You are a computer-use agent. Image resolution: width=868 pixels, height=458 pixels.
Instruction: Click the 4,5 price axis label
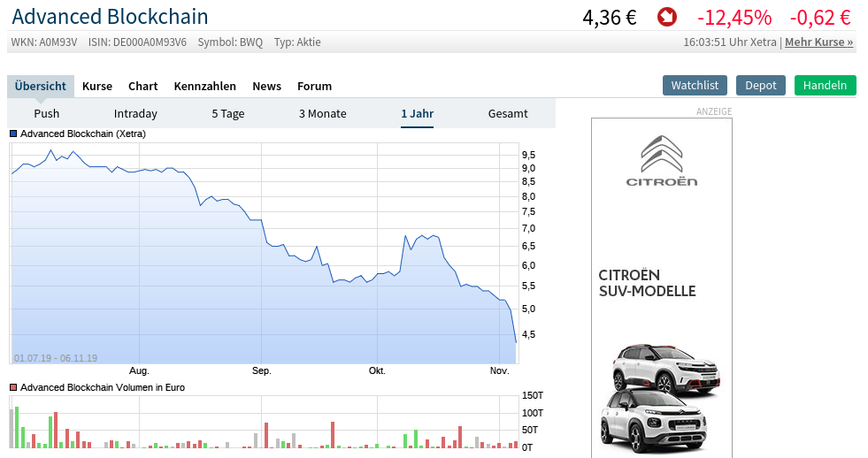pyautogui.click(x=528, y=334)
